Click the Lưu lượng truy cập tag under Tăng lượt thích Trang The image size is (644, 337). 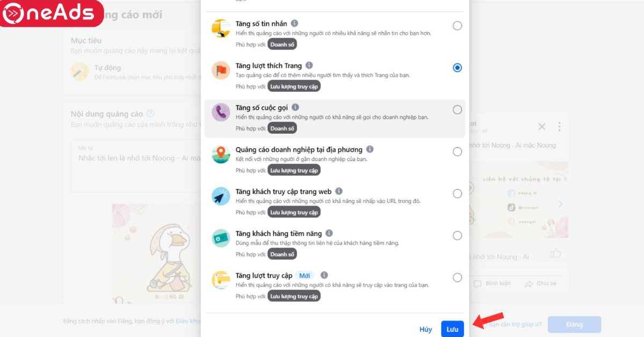(294, 86)
